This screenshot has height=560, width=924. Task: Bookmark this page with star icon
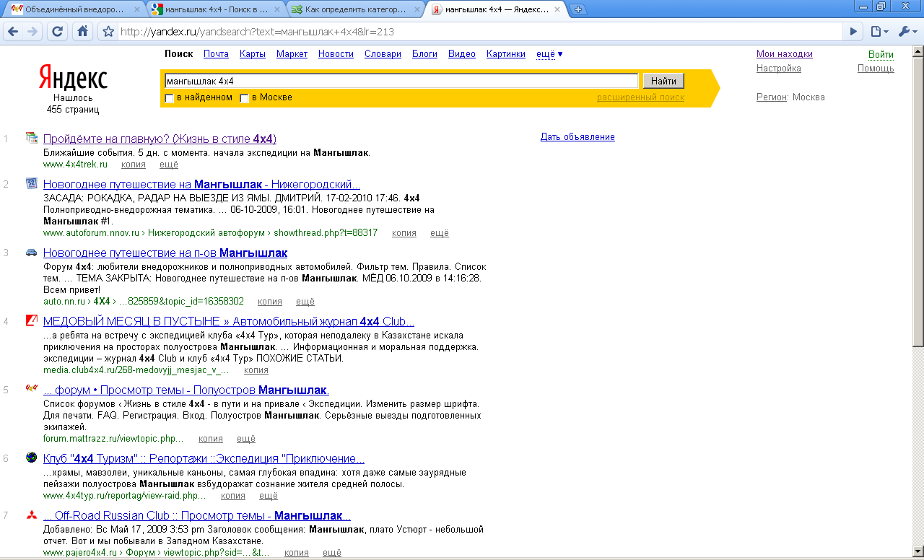click(x=108, y=32)
